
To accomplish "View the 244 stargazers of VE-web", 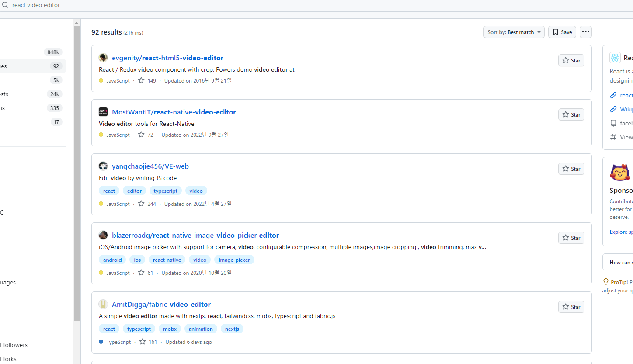I will [147, 204].
